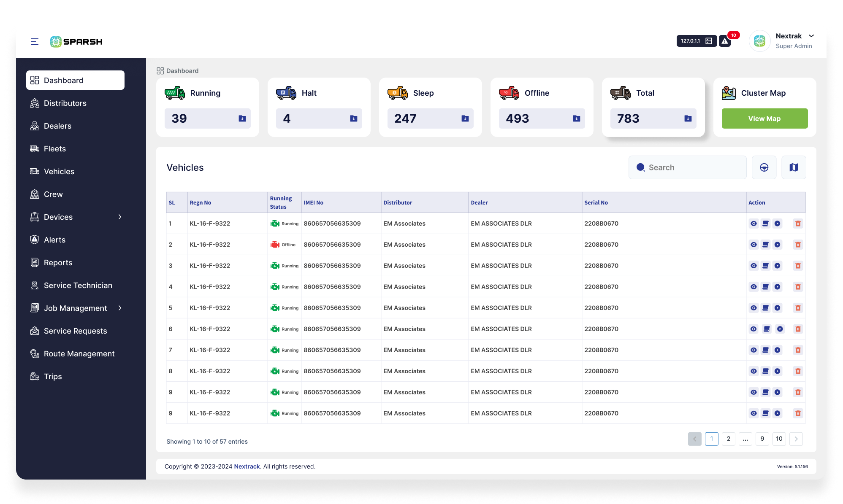Go to the Fleets sidebar section
The width and height of the screenshot is (843, 504).
55,148
